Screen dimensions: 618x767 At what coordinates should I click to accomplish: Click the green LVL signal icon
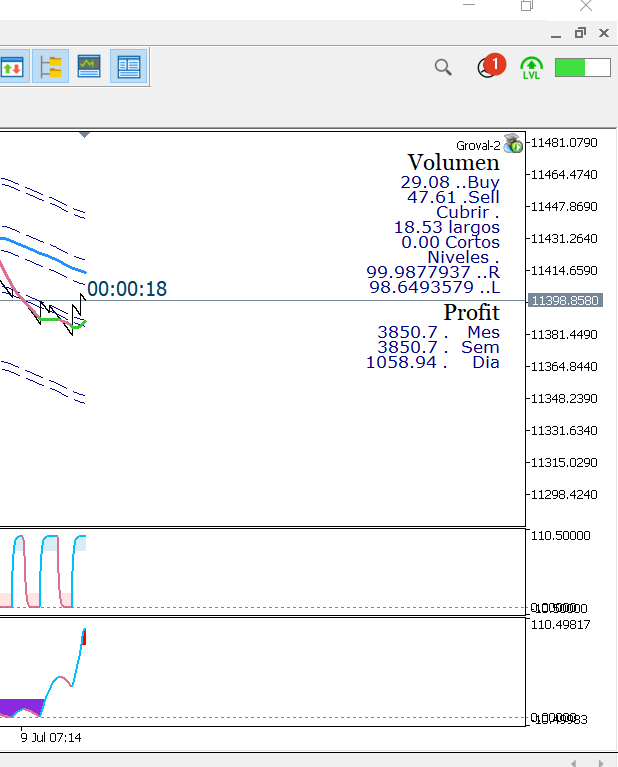531,68
